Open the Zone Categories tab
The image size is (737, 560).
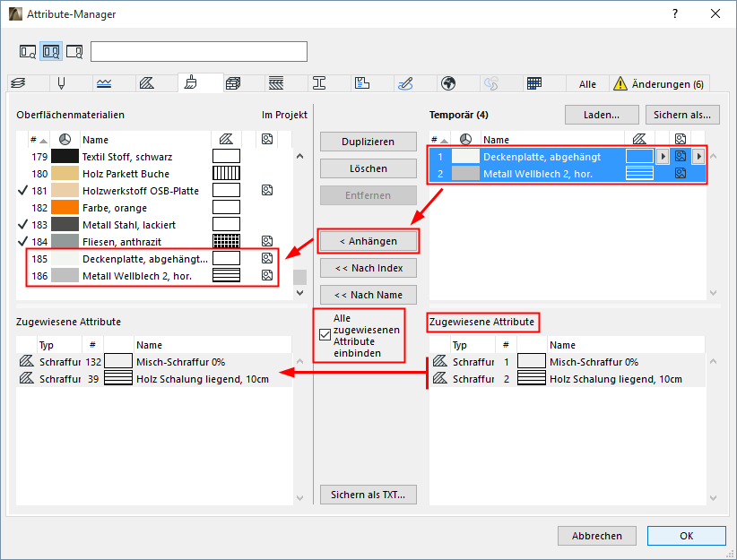coord(362,83)
